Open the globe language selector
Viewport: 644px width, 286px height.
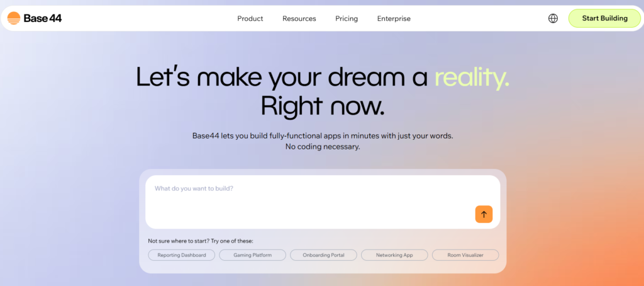(x=553, y=18)
